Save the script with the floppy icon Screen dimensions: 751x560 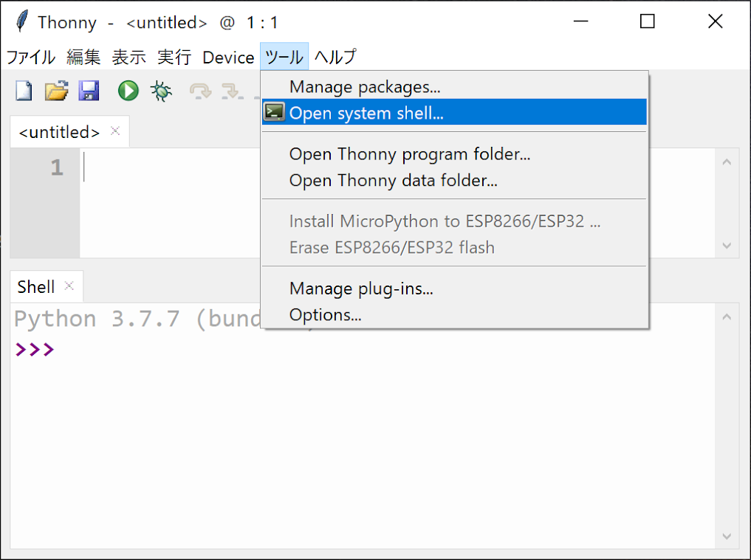pos(89,91)
